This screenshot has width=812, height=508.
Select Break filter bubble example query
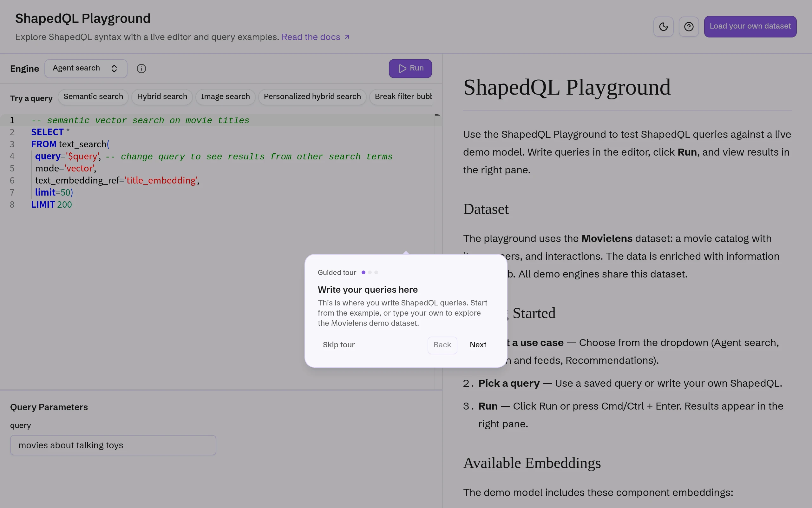[x=402, y=97]
